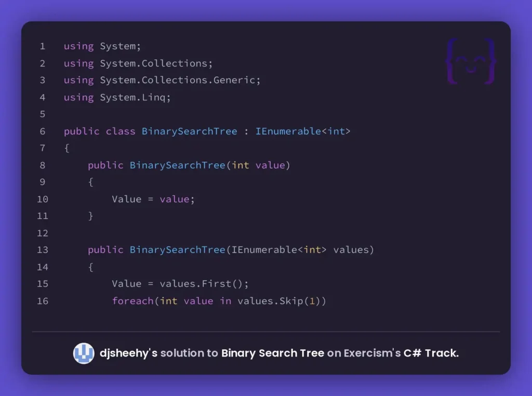Click the opening brace on line 7
The height and width of the screenshot is (396, 532).
(67, 148)
